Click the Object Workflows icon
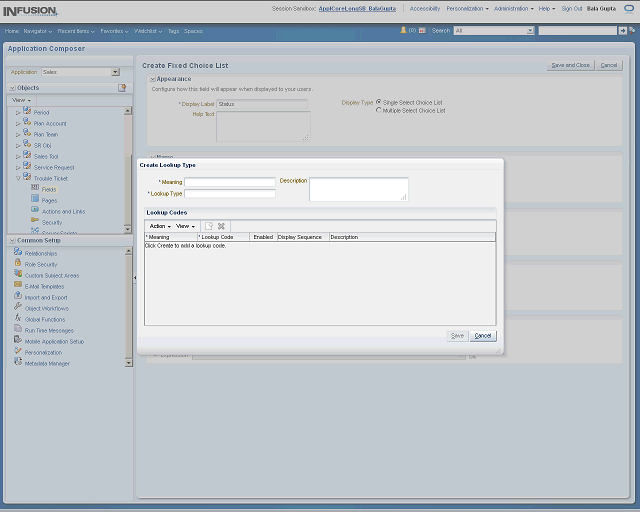Image resolution: width=640 pixels, height=512 pixels. point(18,307)
